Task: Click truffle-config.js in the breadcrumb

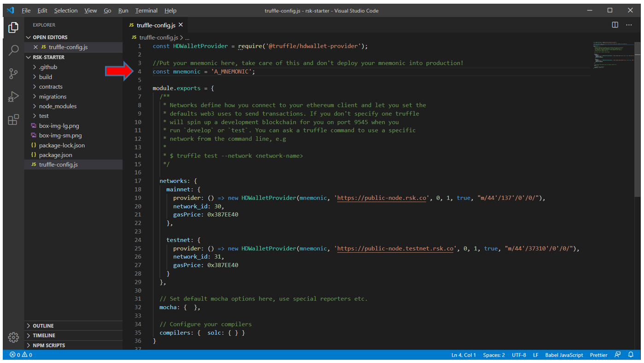Action: click(159, 38)
